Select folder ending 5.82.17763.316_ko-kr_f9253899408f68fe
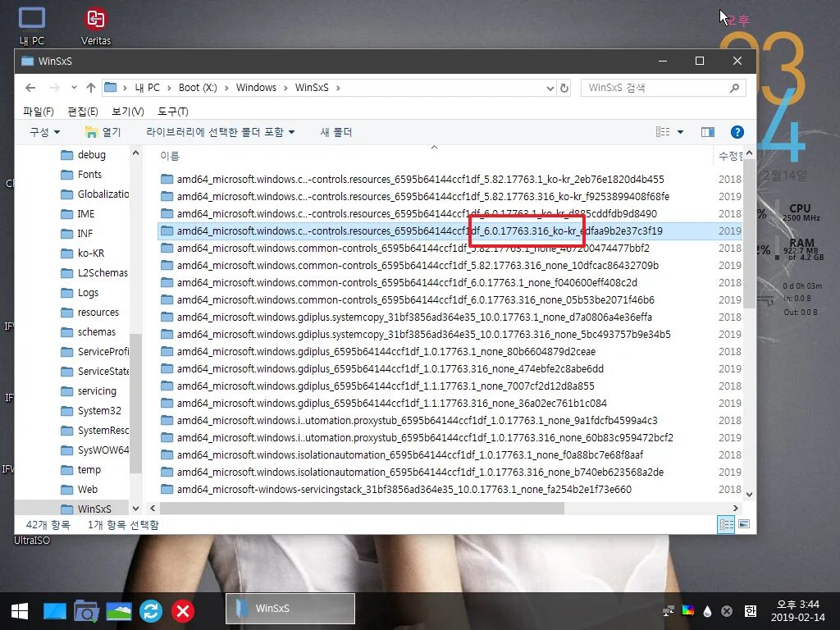 [414, 197]
